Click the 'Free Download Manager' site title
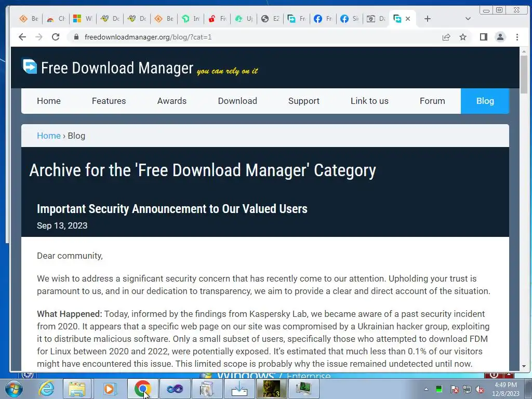 click(x=117, y=68)
